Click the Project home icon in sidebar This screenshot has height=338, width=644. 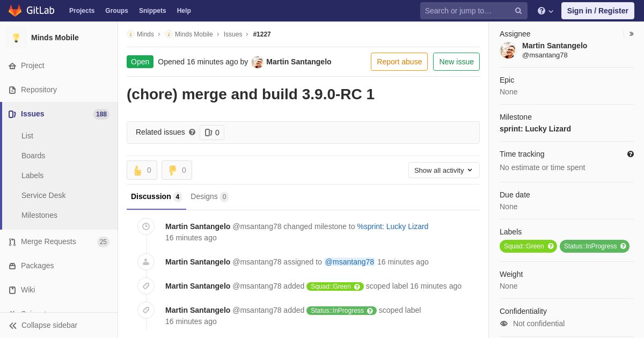pos(12,66)
